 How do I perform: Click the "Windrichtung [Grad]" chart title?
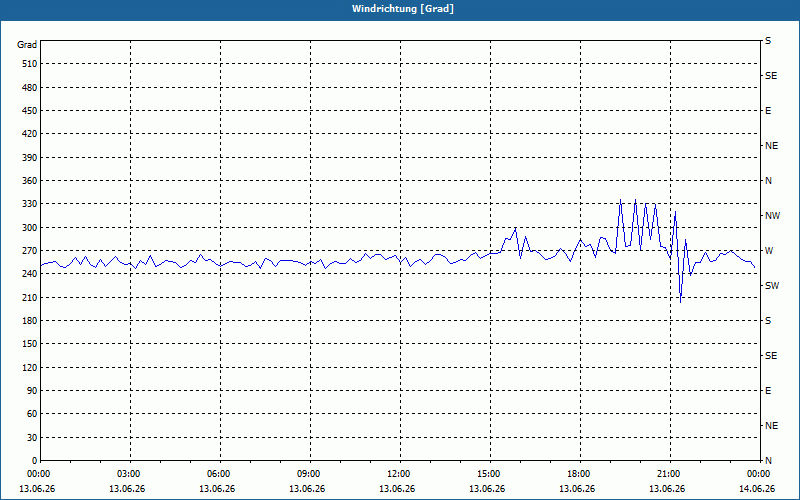403,9
